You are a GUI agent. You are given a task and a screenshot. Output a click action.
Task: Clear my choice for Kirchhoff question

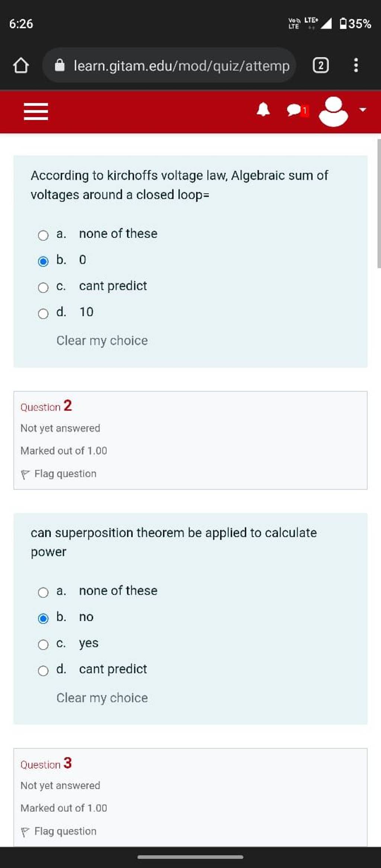point(102,341)
